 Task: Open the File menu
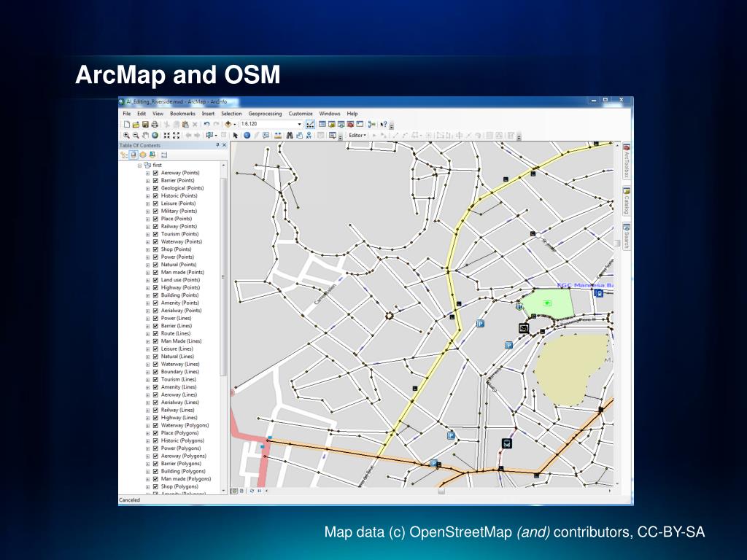tap(127, 114)
